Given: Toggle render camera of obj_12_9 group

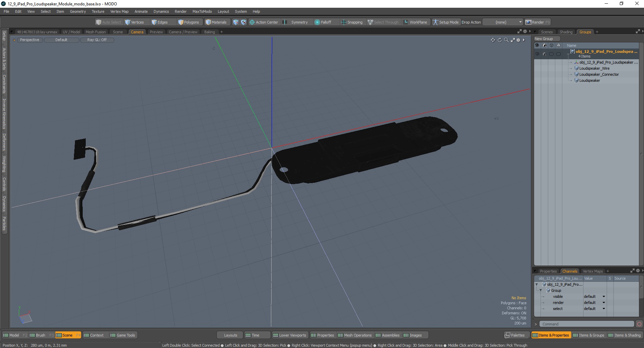Looking at the screenshot, I should [x=545, y=54].
